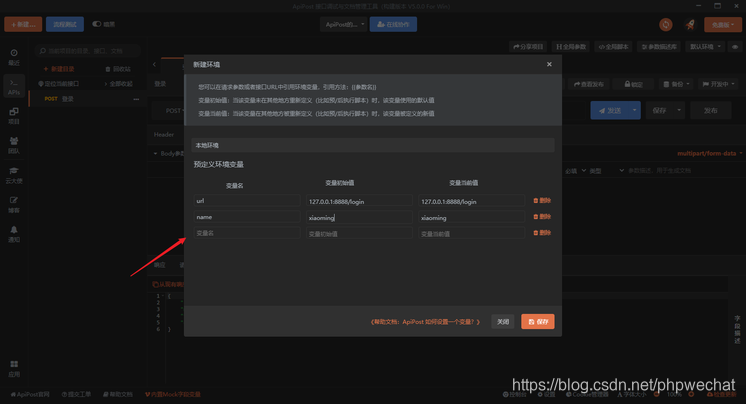The height and width of the screenshot is (404, 746).
Task: Open the more options dots for 登录
Action: 136,99
